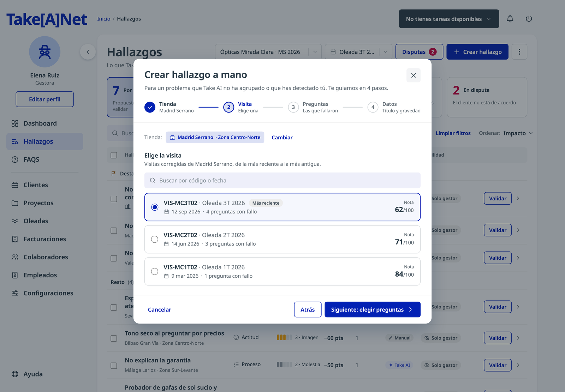
Task: Select visit VIS-MC1T02 radio button
Action: click(x=155, y=271)
